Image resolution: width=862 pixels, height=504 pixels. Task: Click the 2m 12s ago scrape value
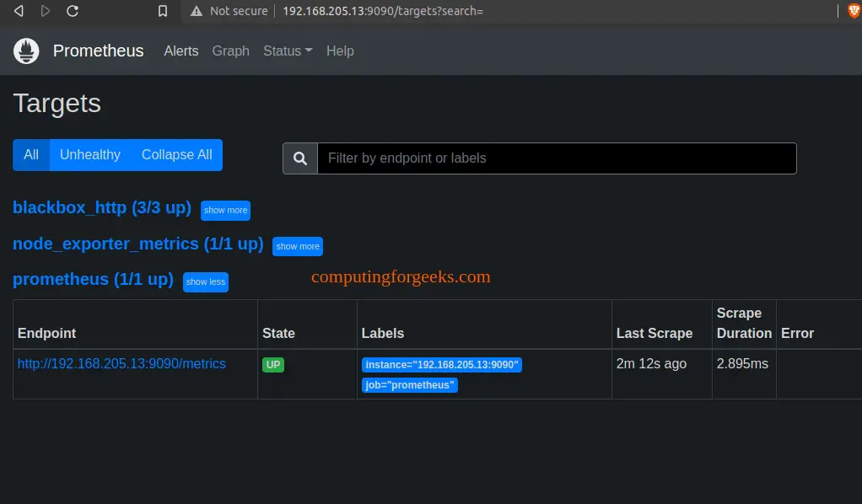pyautogui.click(x=651, y=364)
